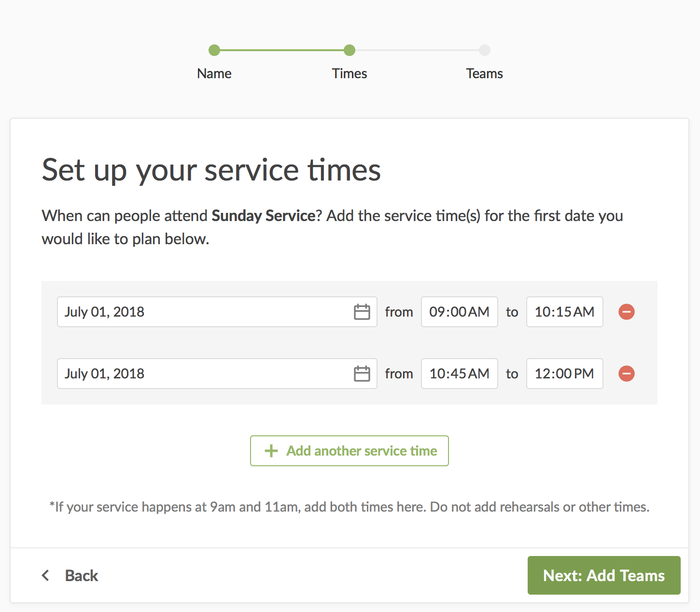
Task: Select the Teams step label
Action: pos(485,73)
